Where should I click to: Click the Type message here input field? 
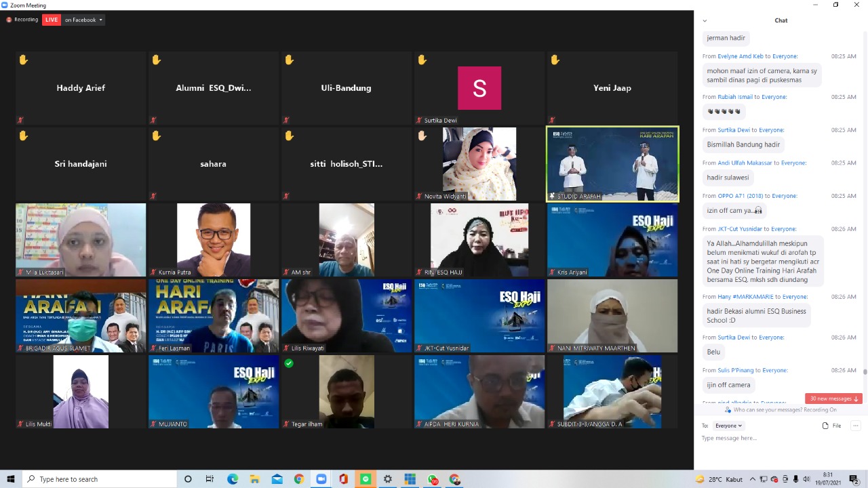[773, 439]
